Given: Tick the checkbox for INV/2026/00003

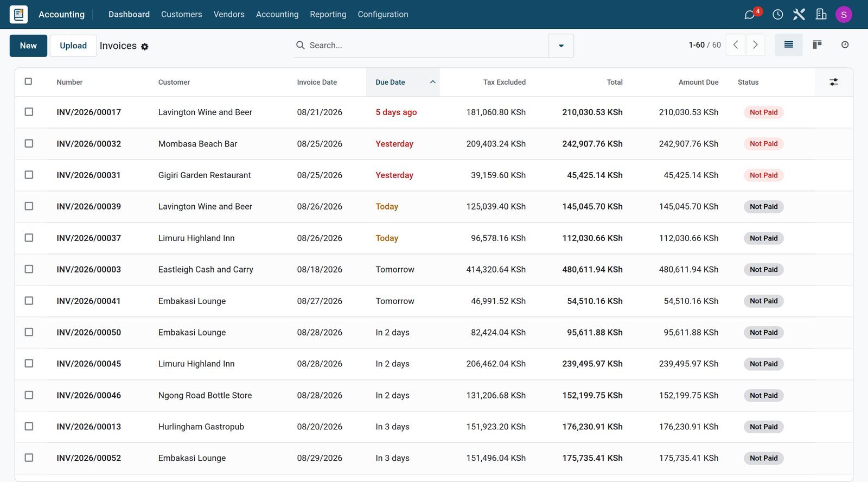Looking at the screenshot, I should coord(29,269).
